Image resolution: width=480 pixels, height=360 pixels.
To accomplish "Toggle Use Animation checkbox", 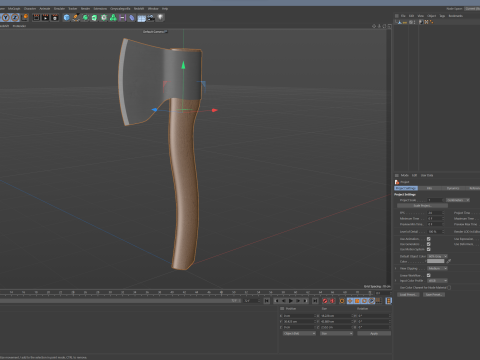I will [x=429, y=239].
